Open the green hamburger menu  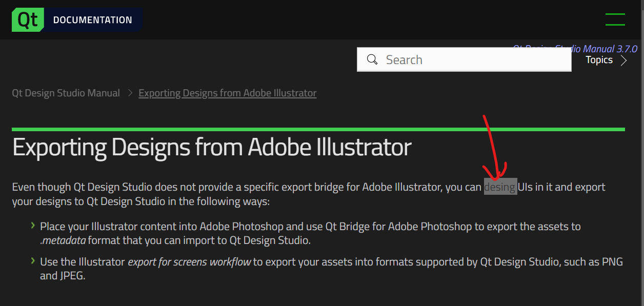click(615, 19)
